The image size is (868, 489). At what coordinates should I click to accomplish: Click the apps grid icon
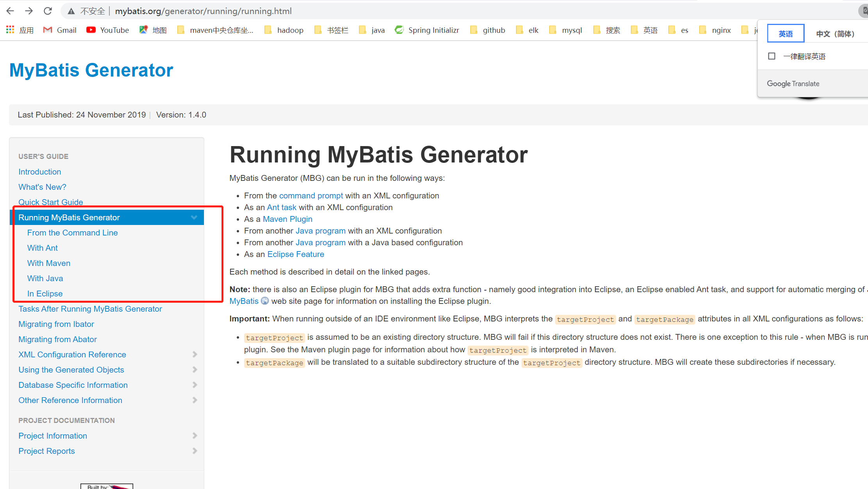point(10,30)
